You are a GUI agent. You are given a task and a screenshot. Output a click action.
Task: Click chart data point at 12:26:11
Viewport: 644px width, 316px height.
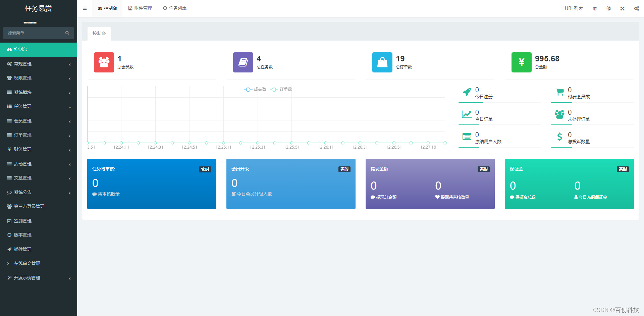pyautogui.click(x=326, y=143)
